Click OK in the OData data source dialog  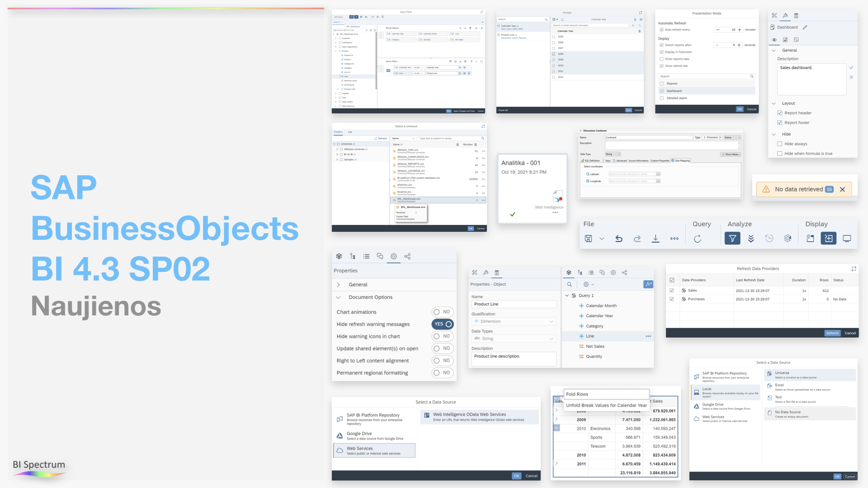coord(517,476)
